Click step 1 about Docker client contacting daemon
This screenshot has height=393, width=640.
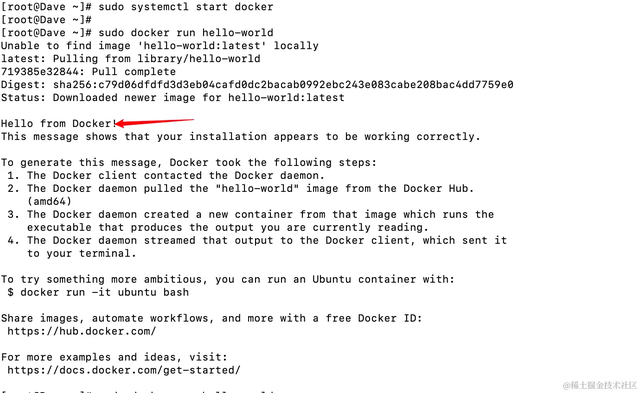[x=166, y=175]
